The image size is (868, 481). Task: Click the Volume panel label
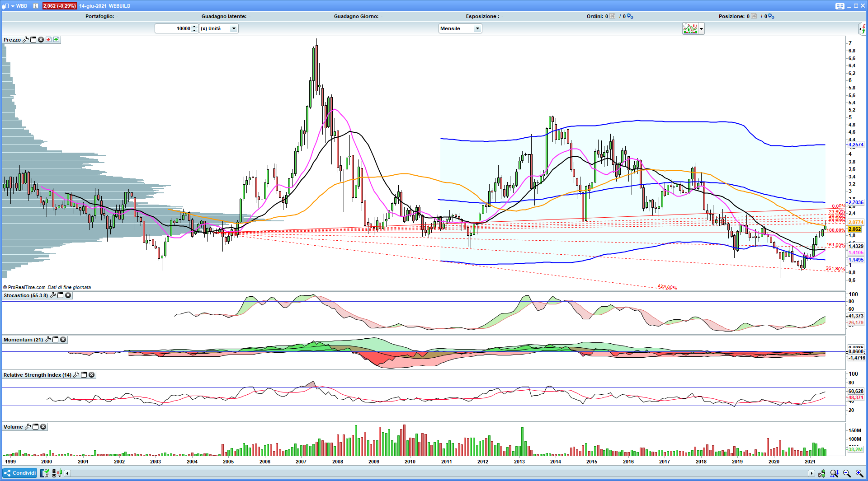click(13, 427)
